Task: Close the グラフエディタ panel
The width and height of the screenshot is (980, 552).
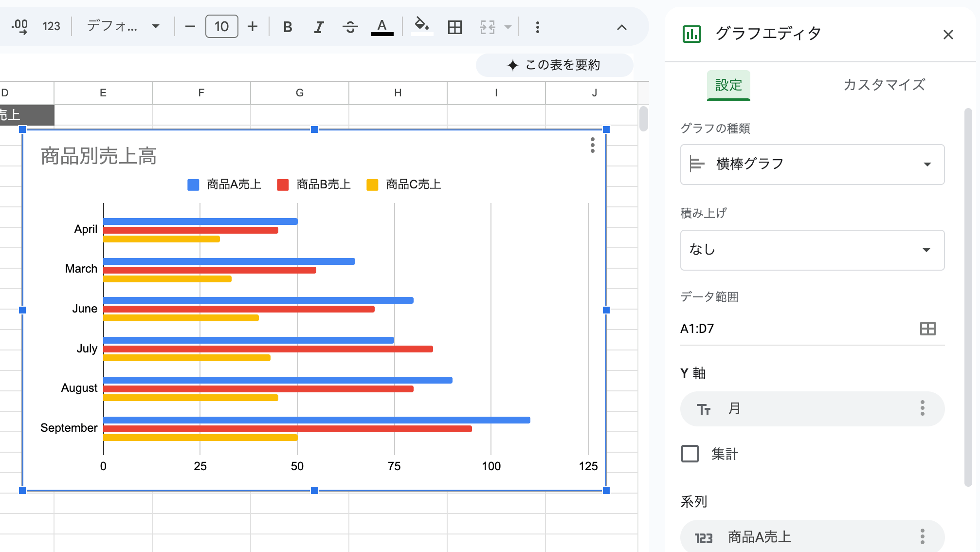Action: click(x=948, y=34)
